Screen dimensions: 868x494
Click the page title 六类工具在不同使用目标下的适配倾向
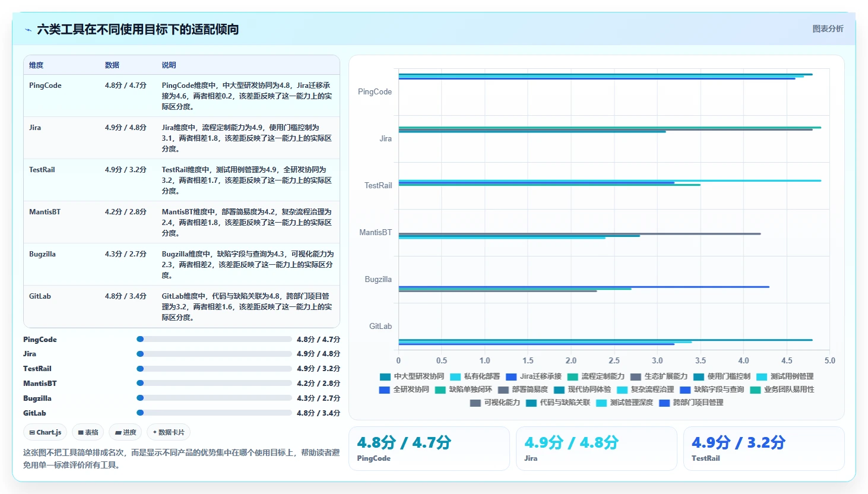pos(138,30)
